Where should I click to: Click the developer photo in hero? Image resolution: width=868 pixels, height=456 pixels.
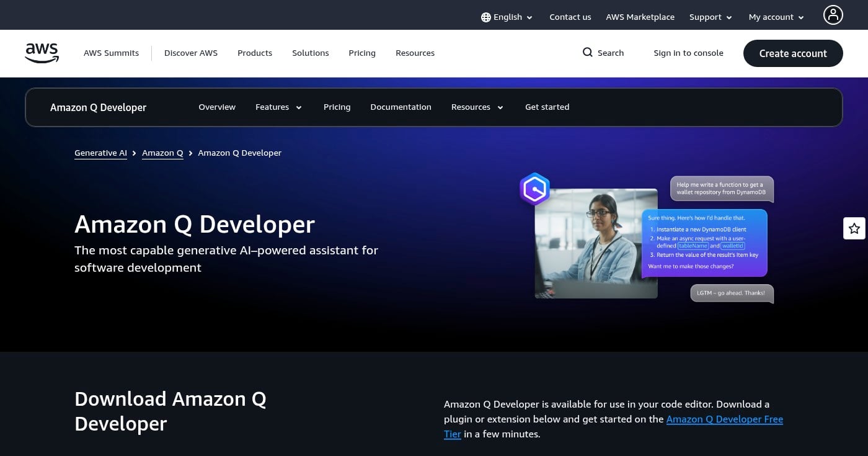pos(596,243)
